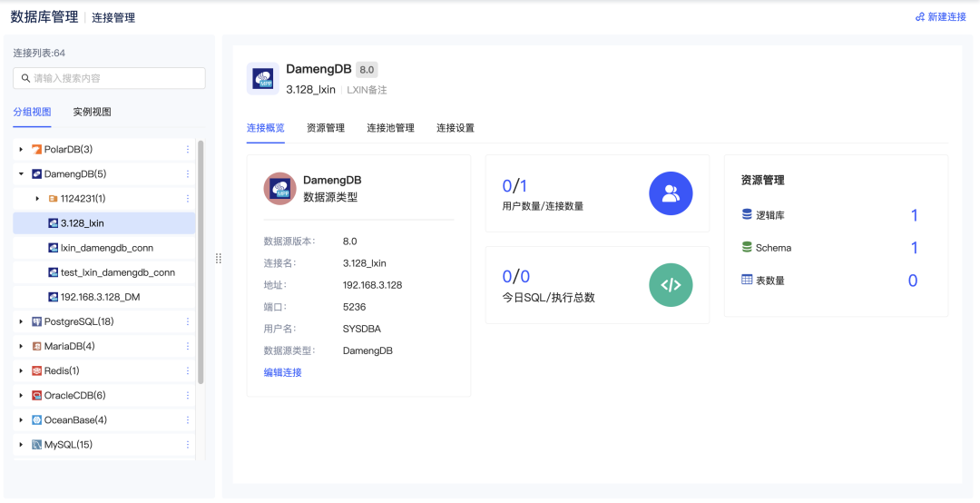Collapse the DamengDB(5) group
This screenshot has width=980, height=503.
[21, 174]
